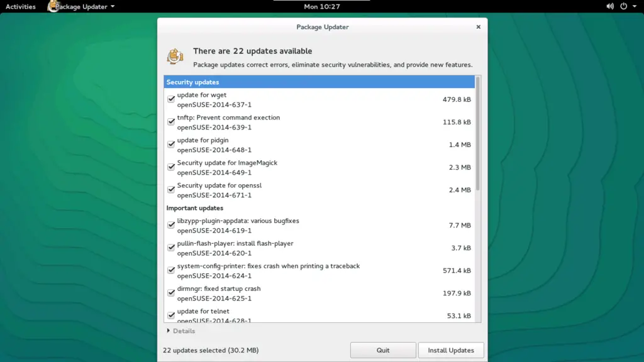The height and width of the screenshot is (362, 644).
Task: Click the 'update for telnet' row text
Action: coord(203,311)
